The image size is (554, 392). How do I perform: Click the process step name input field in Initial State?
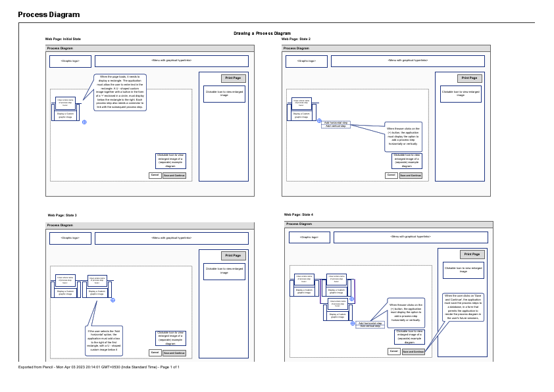66,103
